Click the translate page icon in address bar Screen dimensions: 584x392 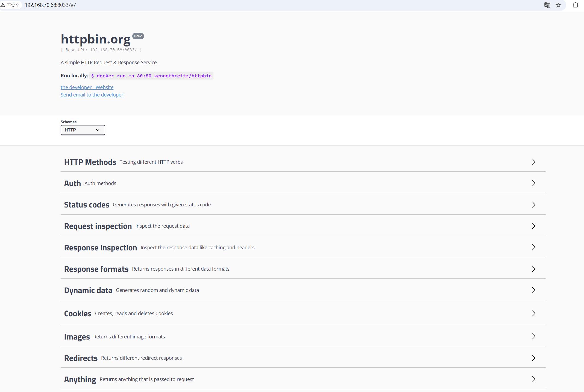pyautogui.click(x=547, y=5)
